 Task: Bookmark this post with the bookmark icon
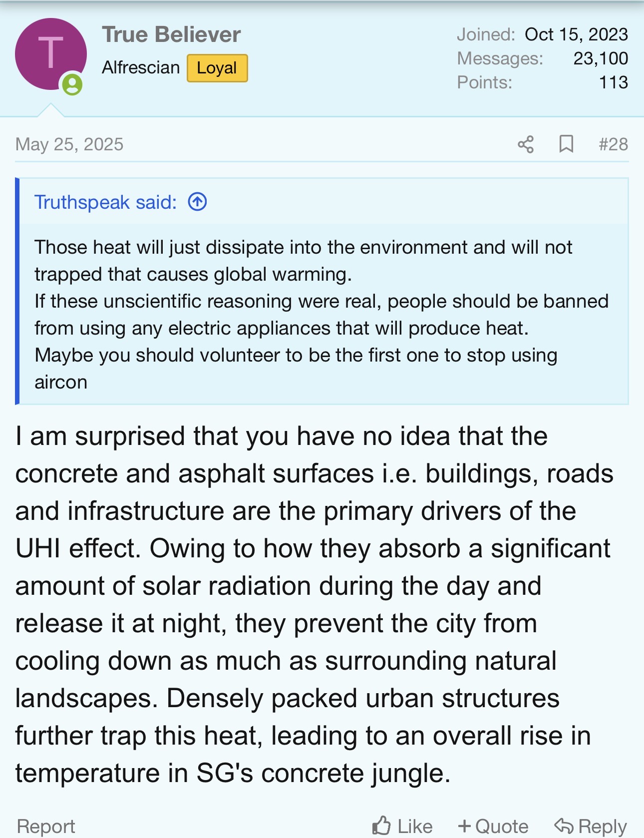click(x=566, y=144)
